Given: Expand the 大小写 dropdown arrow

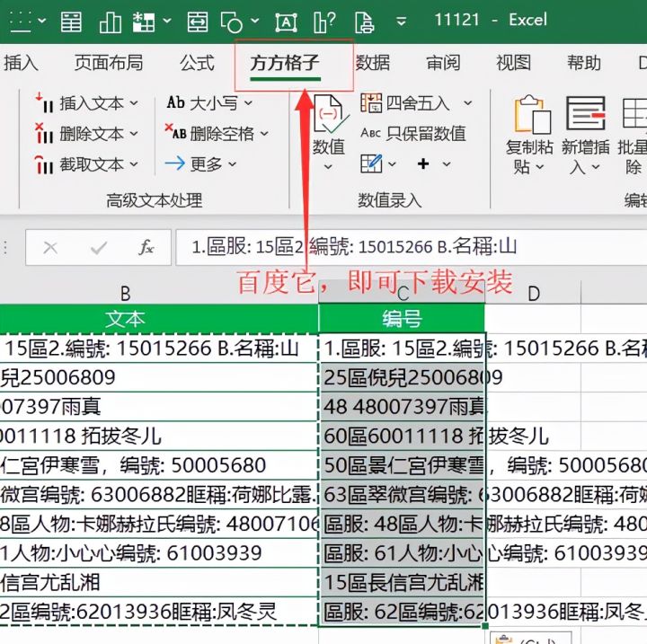Looking at the screenshot, I should click(248, 102).
